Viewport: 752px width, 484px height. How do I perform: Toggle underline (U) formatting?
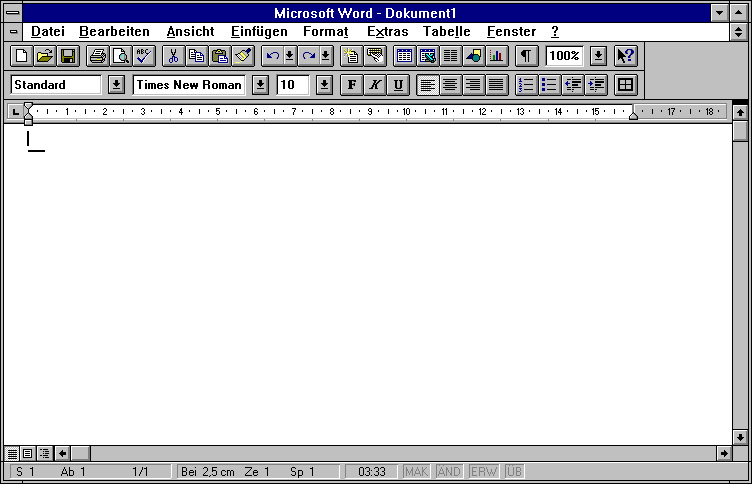398,85
